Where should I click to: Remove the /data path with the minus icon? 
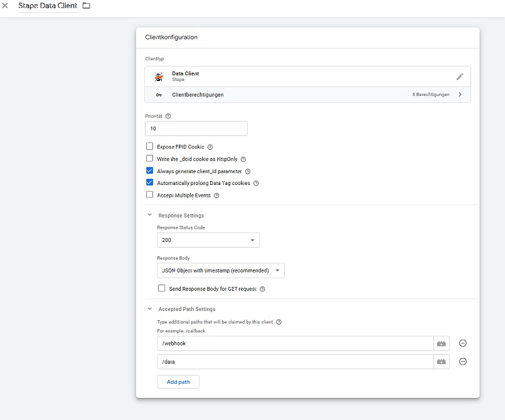coord(463,361)
